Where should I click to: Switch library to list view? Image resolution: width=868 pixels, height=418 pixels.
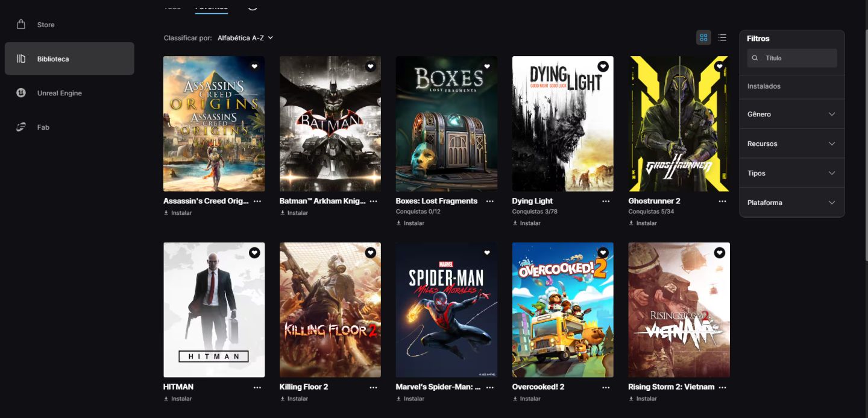pos(722,37)
